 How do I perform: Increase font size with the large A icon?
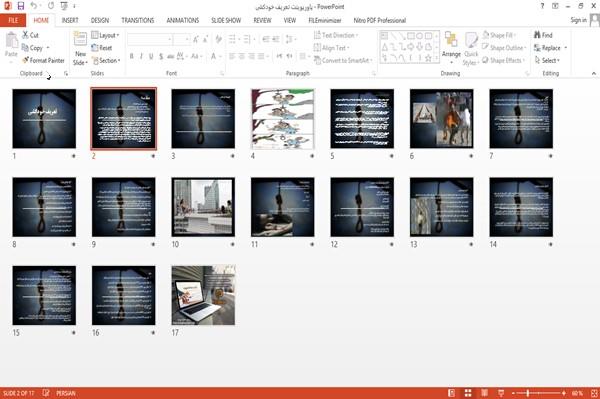click(x=196, y=39)
